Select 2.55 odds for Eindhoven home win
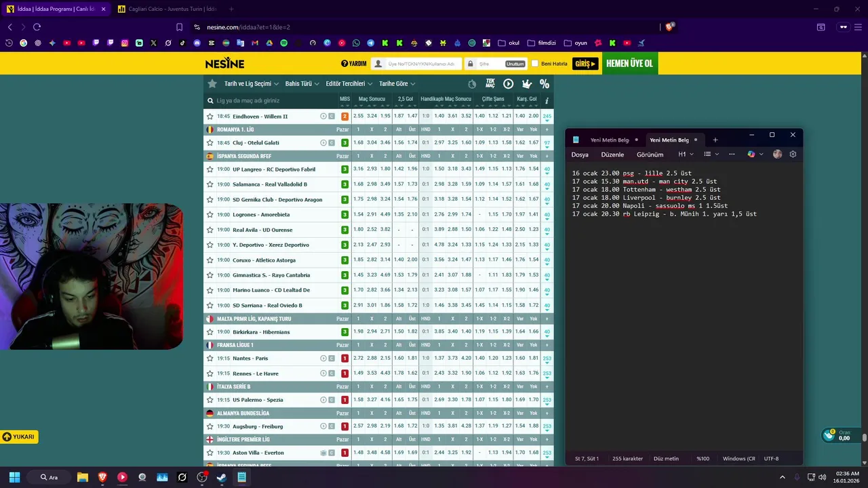 click(x=358, y=117)
